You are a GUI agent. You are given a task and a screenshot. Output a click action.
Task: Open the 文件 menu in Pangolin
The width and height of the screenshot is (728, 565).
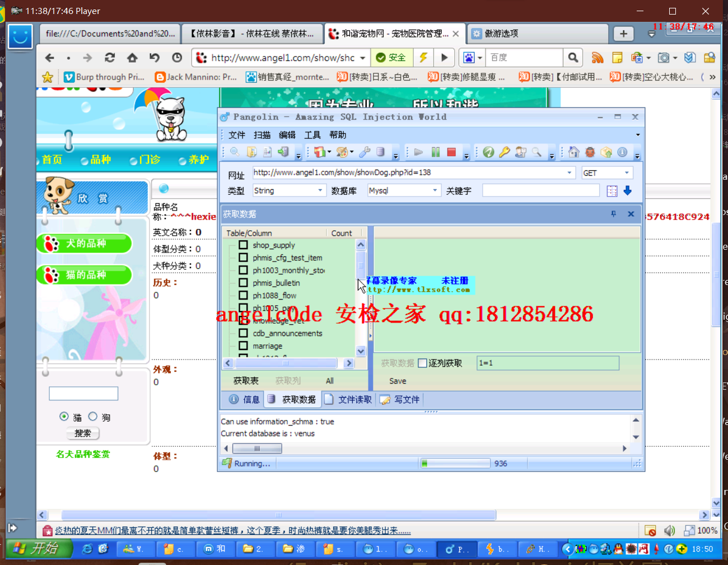tap(237, 135)
